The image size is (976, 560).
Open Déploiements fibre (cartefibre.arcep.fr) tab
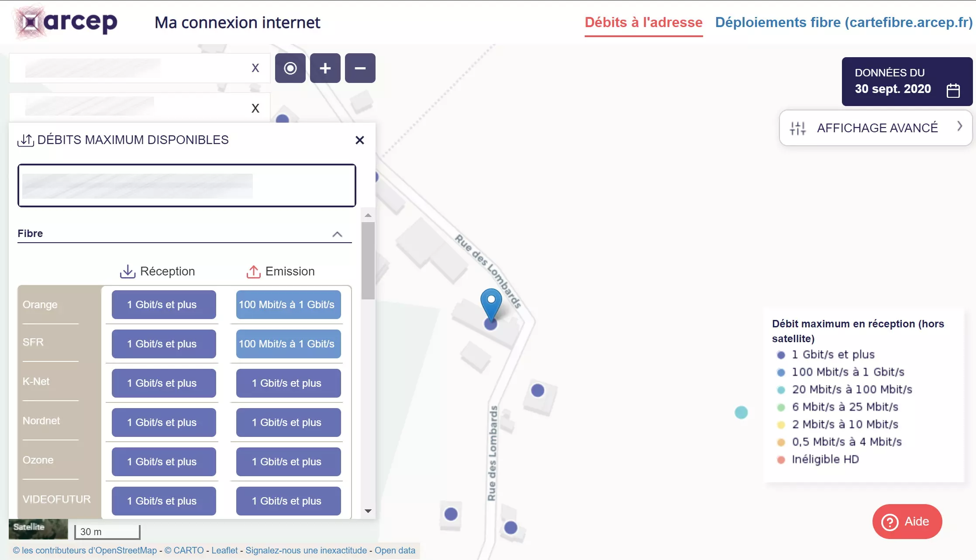[844, 22]
